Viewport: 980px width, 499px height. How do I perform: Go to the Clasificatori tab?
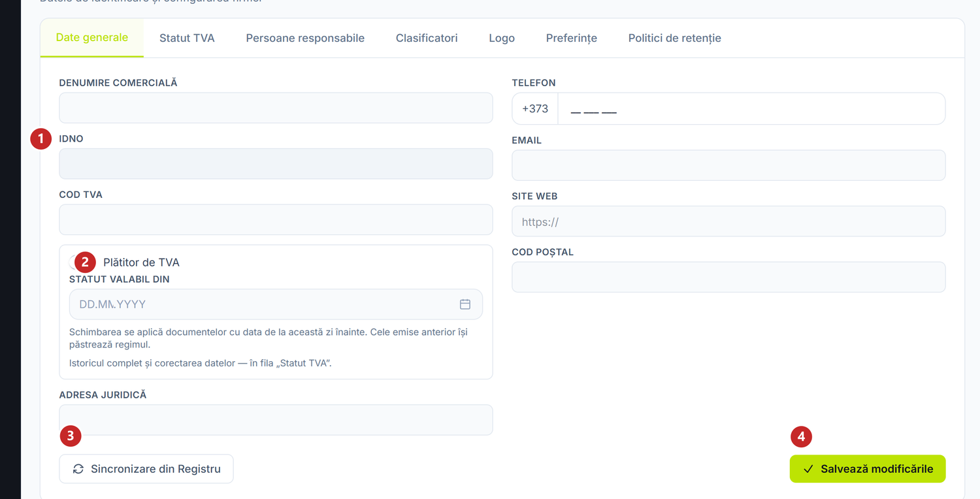pos(427,38)
